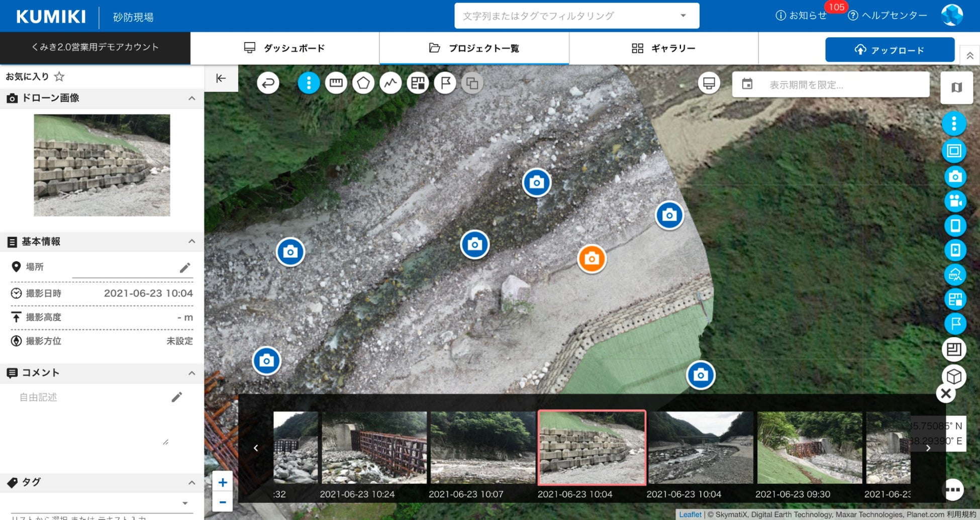Toggle the お気に入り favorite star
Screen dimensions: 980x520
click(x=59, y=77)
